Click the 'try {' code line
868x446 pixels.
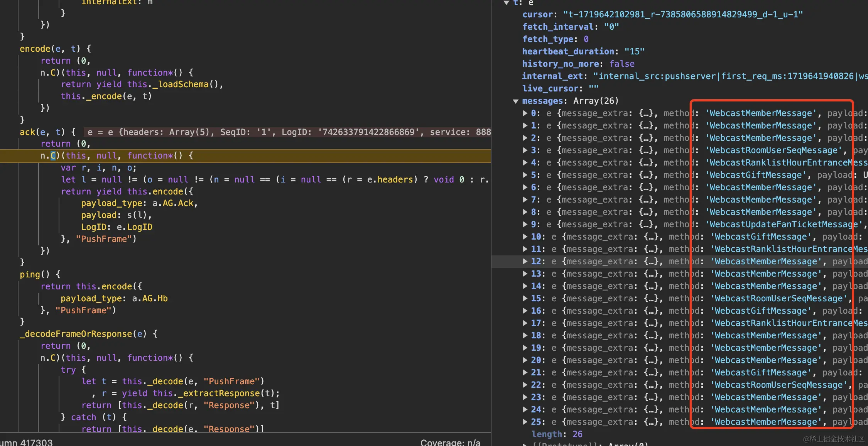73,370
